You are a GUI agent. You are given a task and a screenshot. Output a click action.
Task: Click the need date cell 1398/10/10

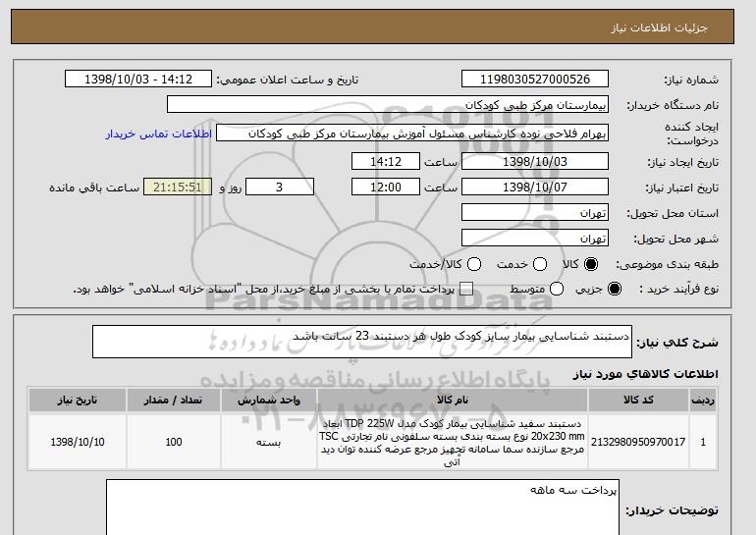coord(78,442)
